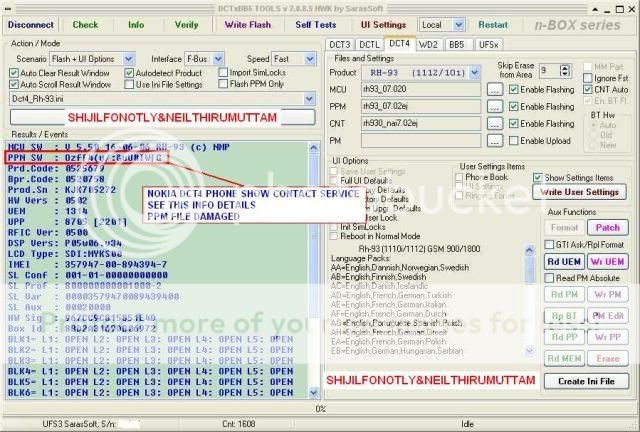The height and width of the screenshot is (432, 640).
Task: Click the 0% progress bar
Action: point(320,408)
